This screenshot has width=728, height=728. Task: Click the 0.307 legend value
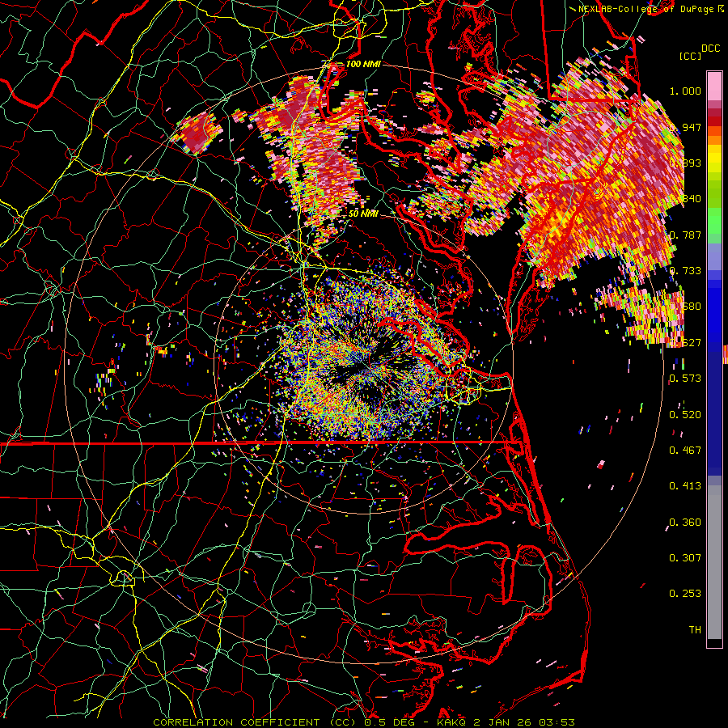pyautogui.click(x=685, y=557)
